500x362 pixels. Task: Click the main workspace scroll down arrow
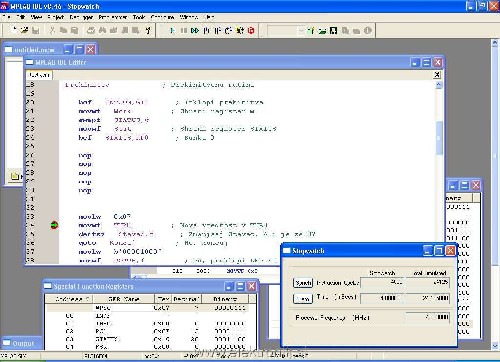495,346
